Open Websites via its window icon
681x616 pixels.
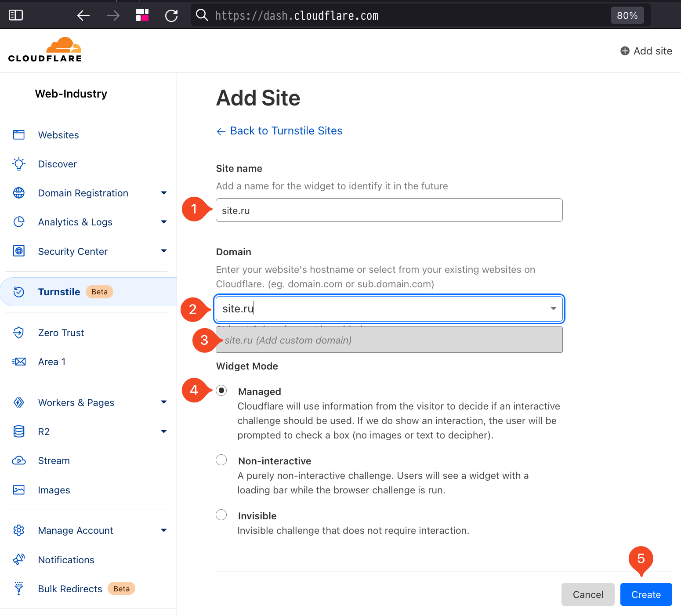[19, 135]
